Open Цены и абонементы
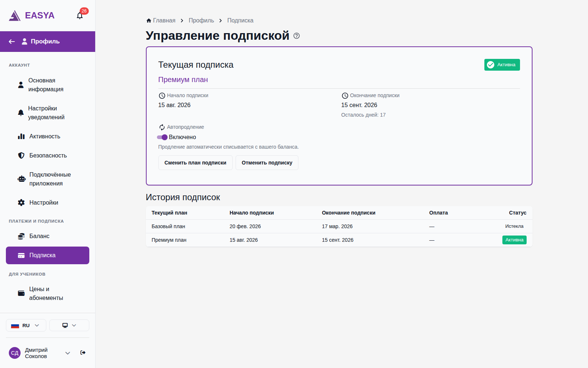The image size is (588, 368). (x=47, y=294)
